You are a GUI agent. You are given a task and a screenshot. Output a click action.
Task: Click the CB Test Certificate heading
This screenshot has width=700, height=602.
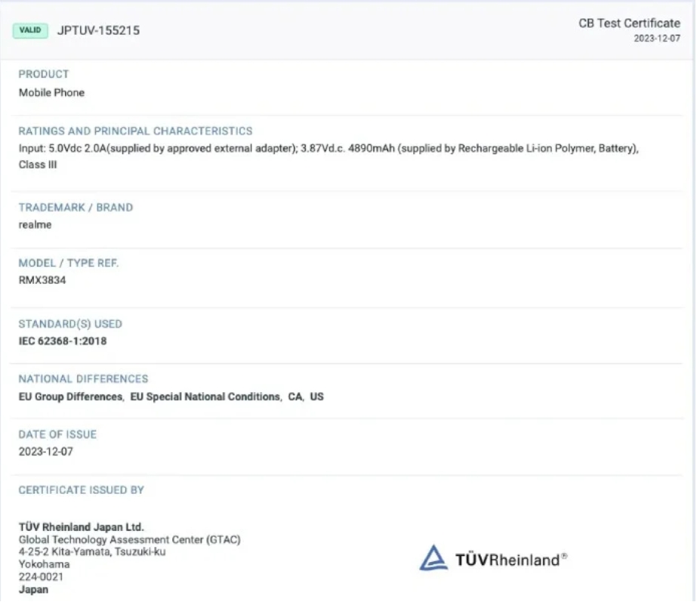(629, 23)
